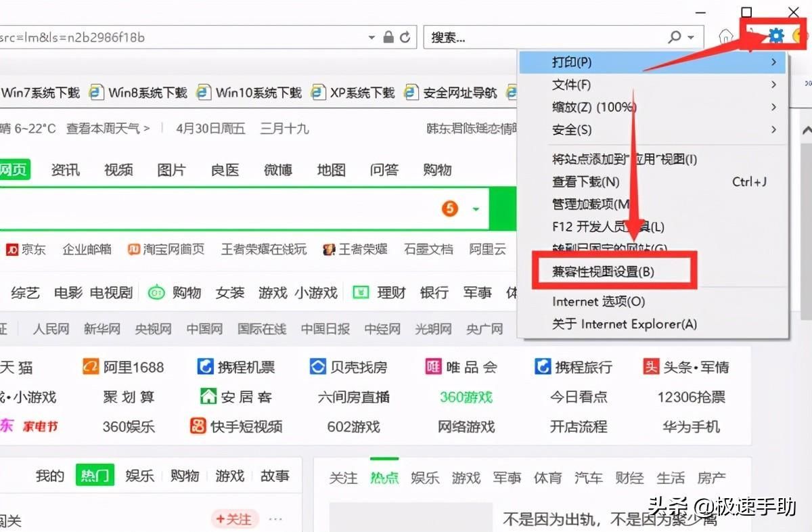Click the refresh icon in address bar

tap(406, 37)
